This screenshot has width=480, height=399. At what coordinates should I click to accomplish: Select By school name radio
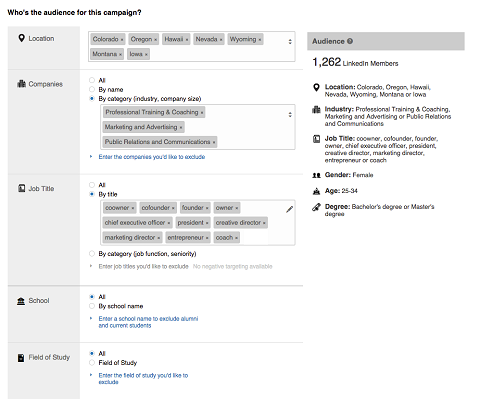[x=92, y=306]
